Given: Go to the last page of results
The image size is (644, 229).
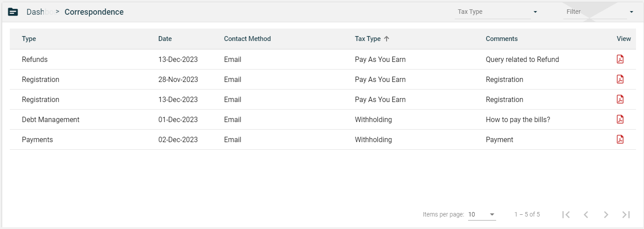Looking at the screenshot, I should [x=626, y=214].
